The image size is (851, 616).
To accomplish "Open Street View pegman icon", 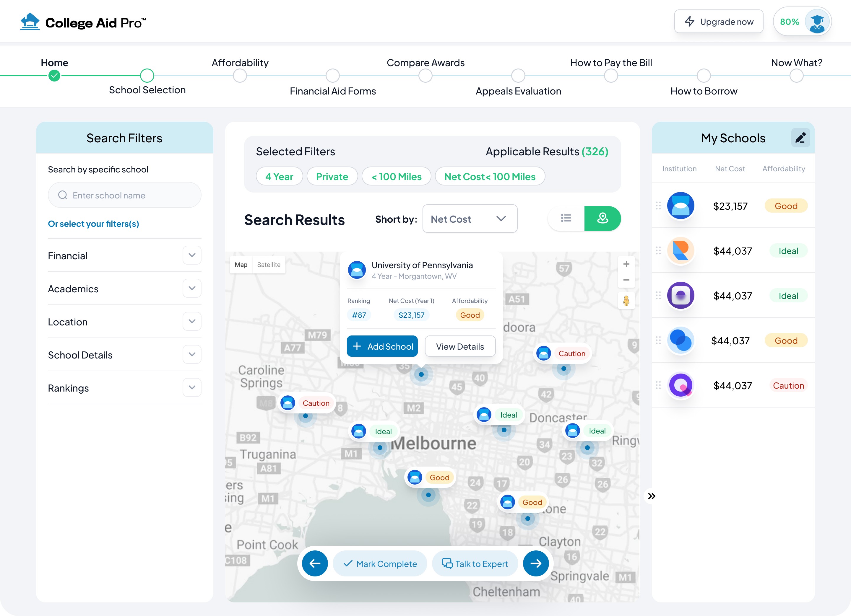I will (626, 301).
